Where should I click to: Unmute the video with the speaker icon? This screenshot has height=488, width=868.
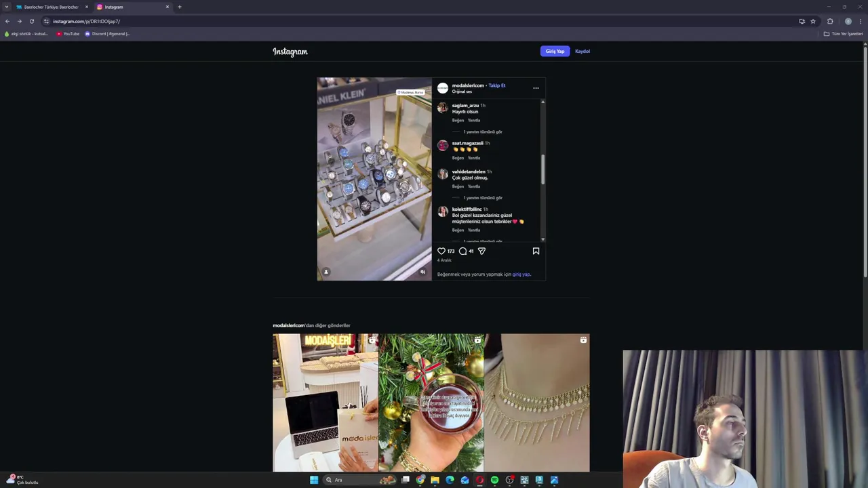pyautogui.click(x=422, y=272)
